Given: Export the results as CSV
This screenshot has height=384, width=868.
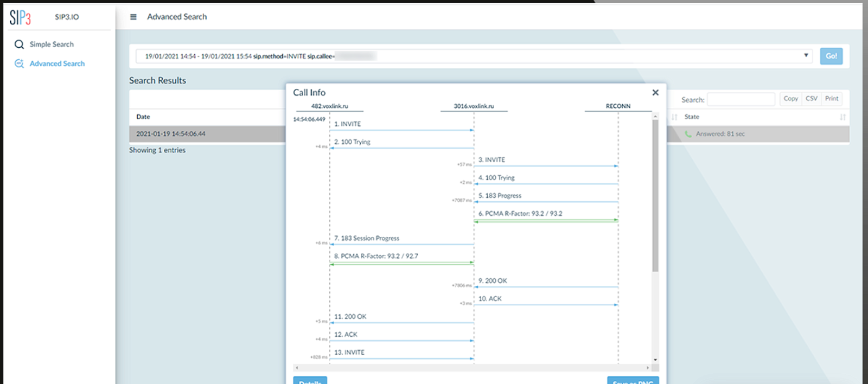Looking at the screenshot, I should tap(811, 99).
